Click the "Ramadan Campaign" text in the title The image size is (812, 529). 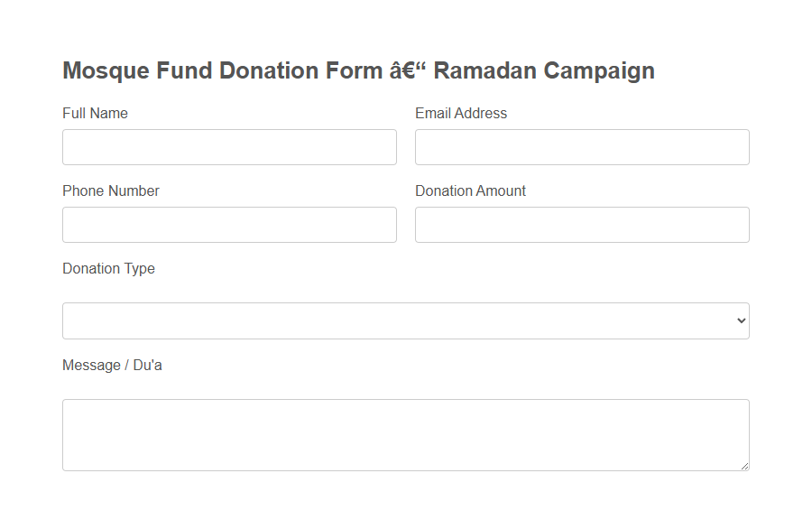click(544, 70)
